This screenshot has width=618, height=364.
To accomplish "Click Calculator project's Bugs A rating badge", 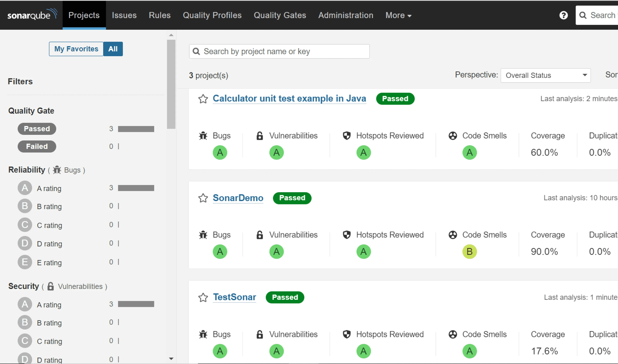I will pyautogui.click(x=220, y=152).
